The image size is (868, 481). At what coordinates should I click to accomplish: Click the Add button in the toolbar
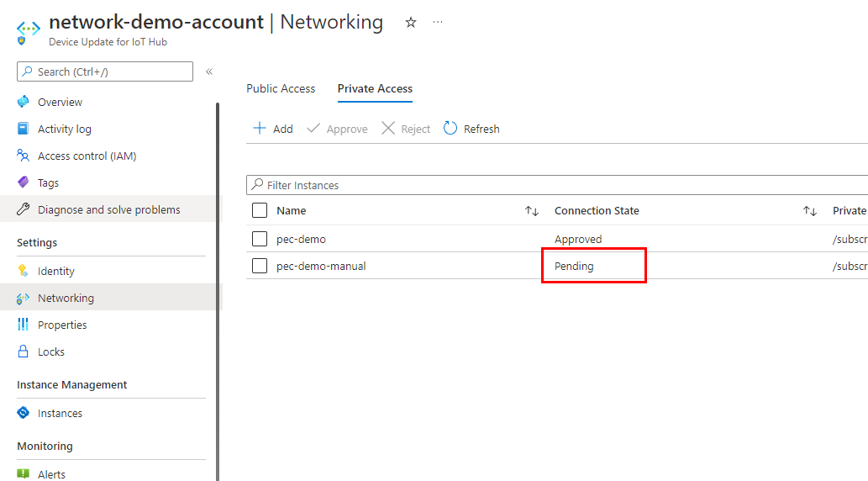tap(273, 129)
